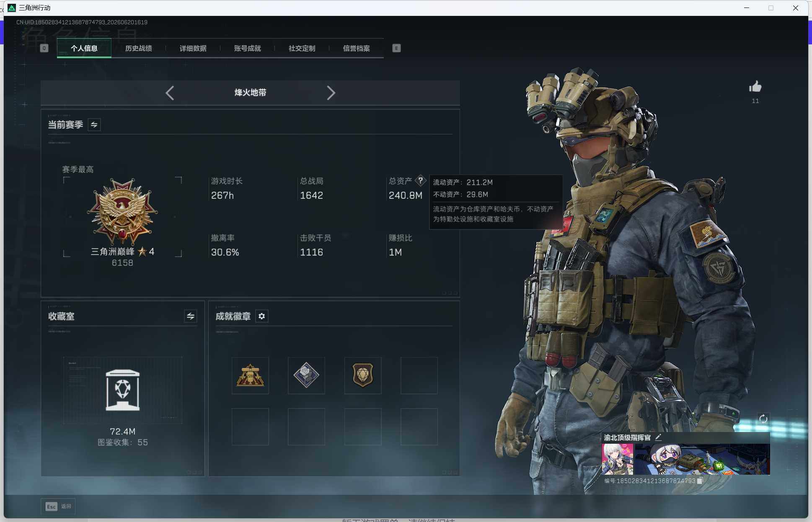
Task: Switch to the 账号成就 tab
Action: [248, 48]
